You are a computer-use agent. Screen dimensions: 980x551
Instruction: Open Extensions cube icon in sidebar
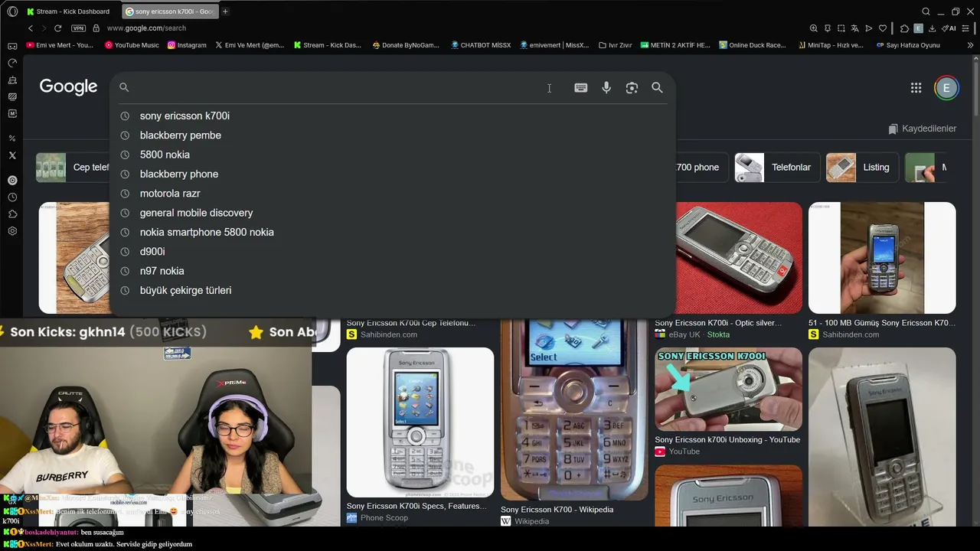coord(12,214)
